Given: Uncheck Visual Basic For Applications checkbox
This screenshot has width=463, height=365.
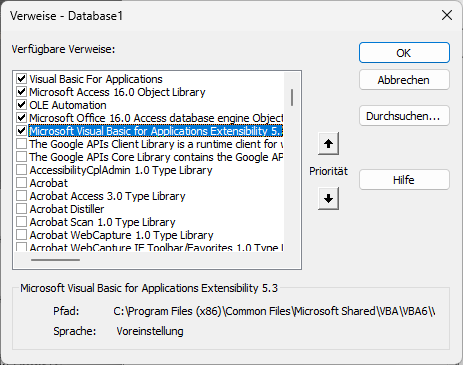Looking at the screenshot, I should point(22,79).
